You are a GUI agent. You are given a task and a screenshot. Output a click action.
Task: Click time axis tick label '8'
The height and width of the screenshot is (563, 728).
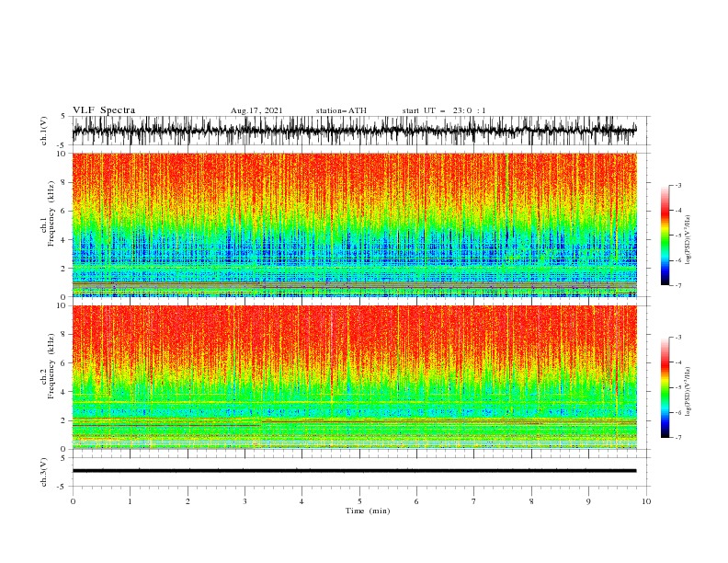pyautogui.click(x=531, y=501)
